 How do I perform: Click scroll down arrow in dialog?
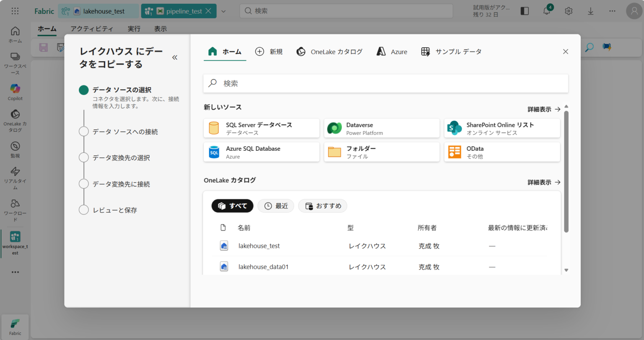566,270
